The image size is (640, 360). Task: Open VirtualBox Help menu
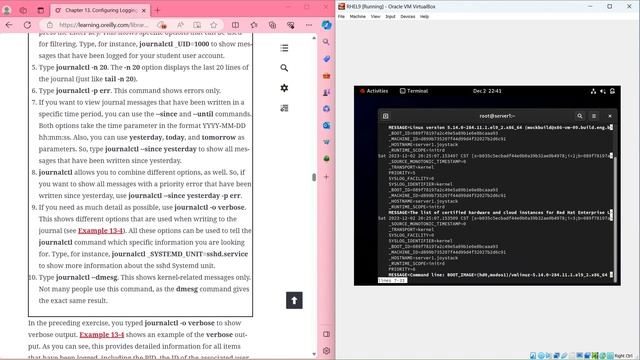[x=424, y=17]
